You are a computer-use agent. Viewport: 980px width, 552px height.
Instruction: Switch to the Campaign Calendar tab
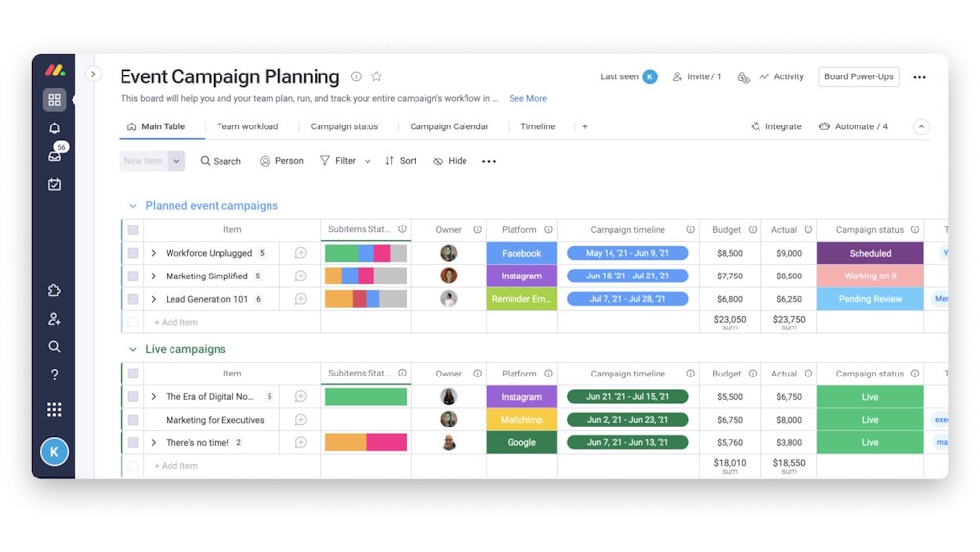tap(449, 126)
